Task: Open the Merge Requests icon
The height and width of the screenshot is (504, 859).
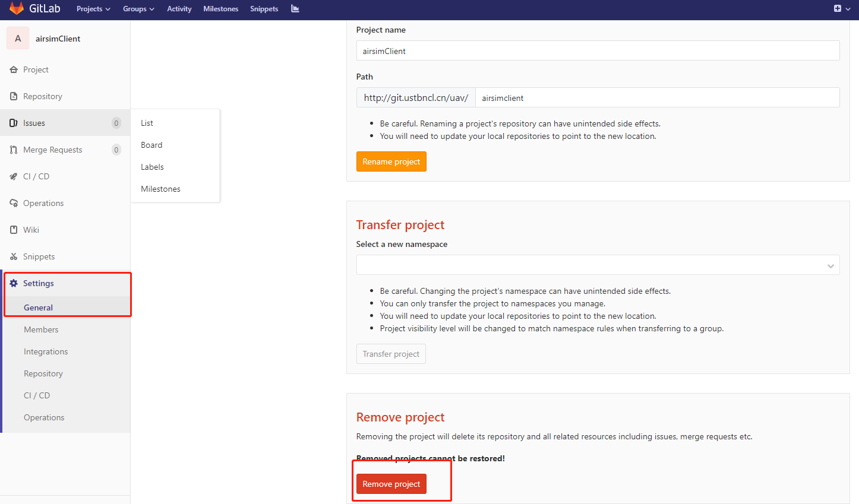Action: [x=13, y=149]
